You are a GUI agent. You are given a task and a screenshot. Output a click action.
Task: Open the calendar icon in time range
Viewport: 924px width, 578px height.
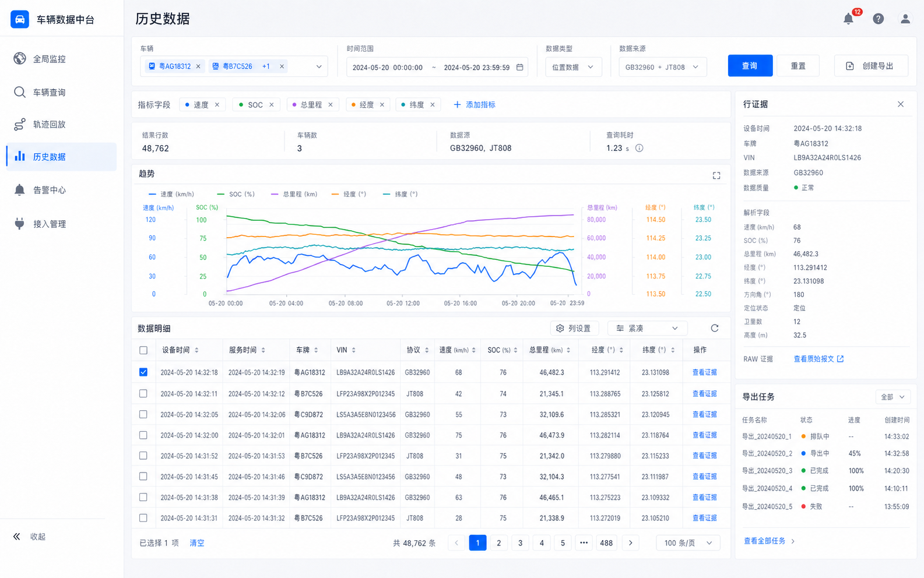[519, 67]
